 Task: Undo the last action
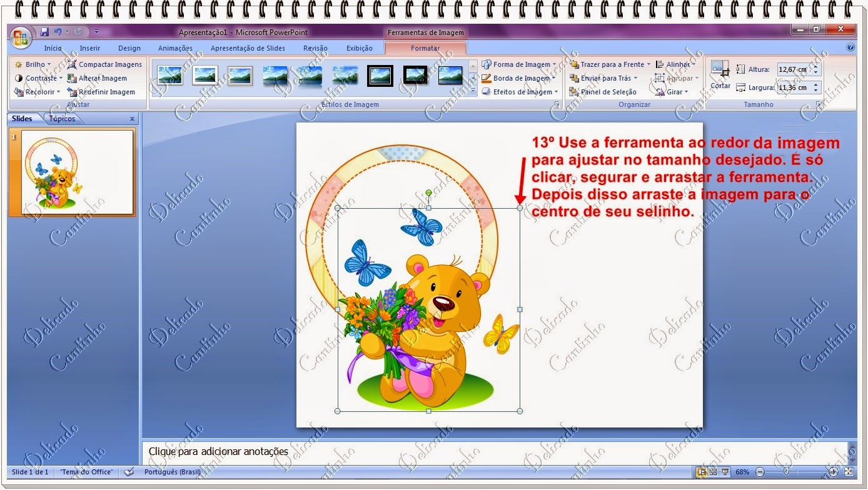[x=58, y=32]
